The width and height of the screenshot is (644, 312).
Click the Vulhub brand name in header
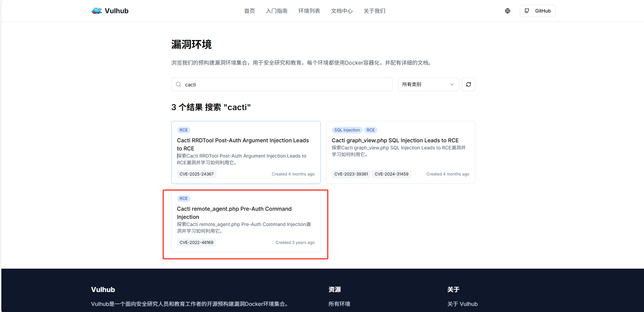point(116,11)
